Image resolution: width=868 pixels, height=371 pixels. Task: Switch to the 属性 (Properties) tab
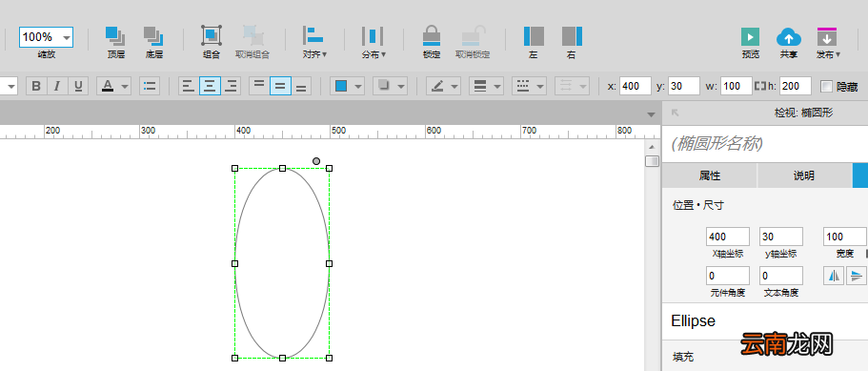click(x=710, y=176)
